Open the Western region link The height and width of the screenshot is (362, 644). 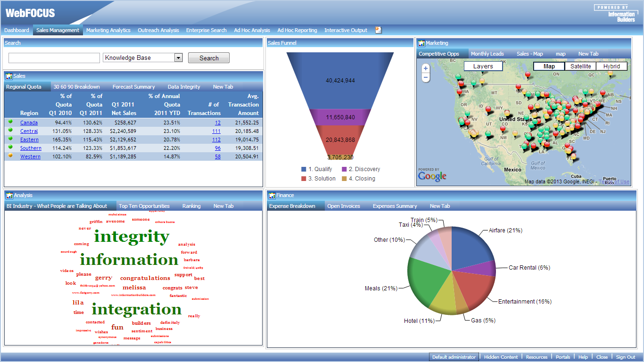tap(30, 156)
